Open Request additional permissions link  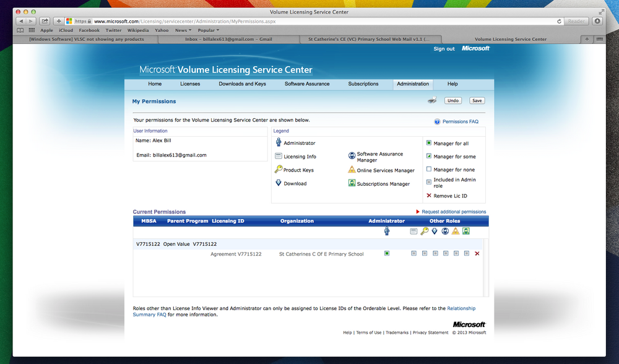[x=454, y=212]
